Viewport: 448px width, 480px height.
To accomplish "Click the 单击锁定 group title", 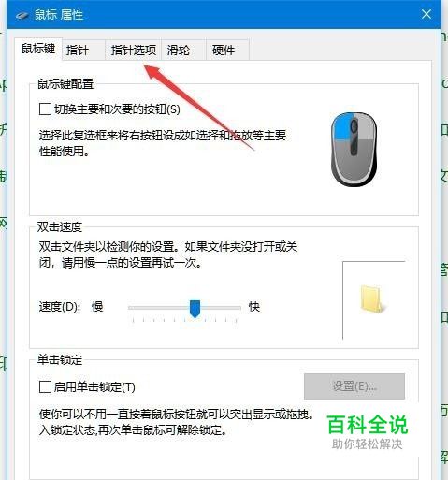I will (60, 359).
